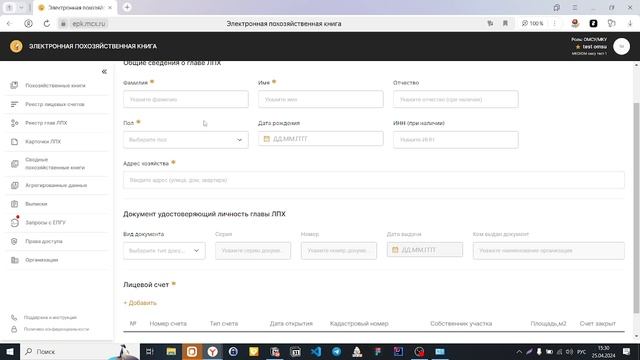Open Карточки ЛПХ menu item
The height and width of the screenshot is (360, 640).
click(43, 142)
